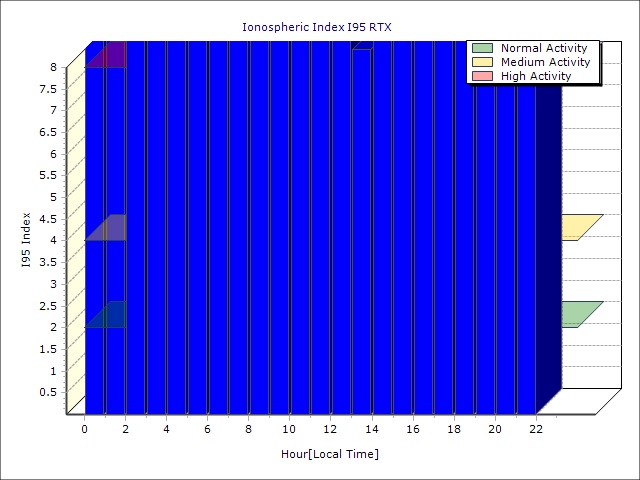Click the x-axis label 12
This screenshot has height=480, width=640.
331,429
